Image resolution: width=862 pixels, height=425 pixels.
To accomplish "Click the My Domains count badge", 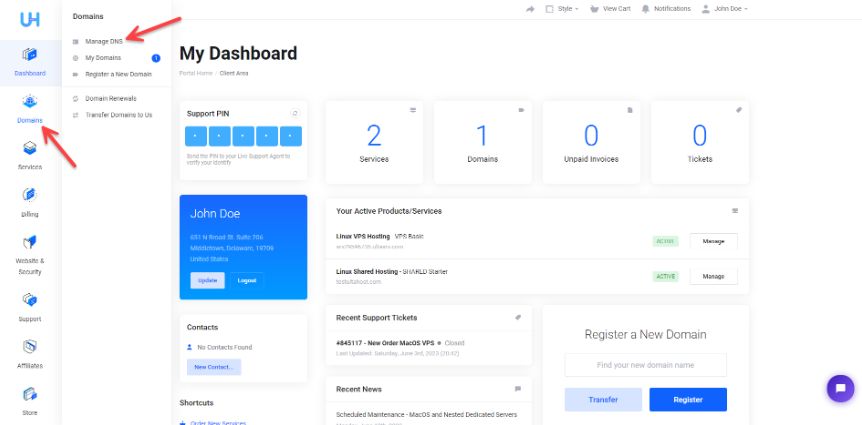I will tap(156, 58).
